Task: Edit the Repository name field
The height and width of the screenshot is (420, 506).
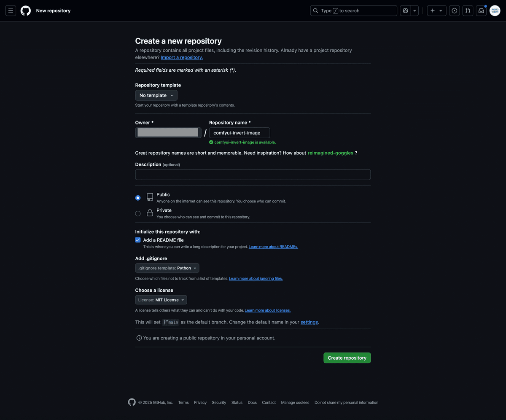Action: pos(240,133)
